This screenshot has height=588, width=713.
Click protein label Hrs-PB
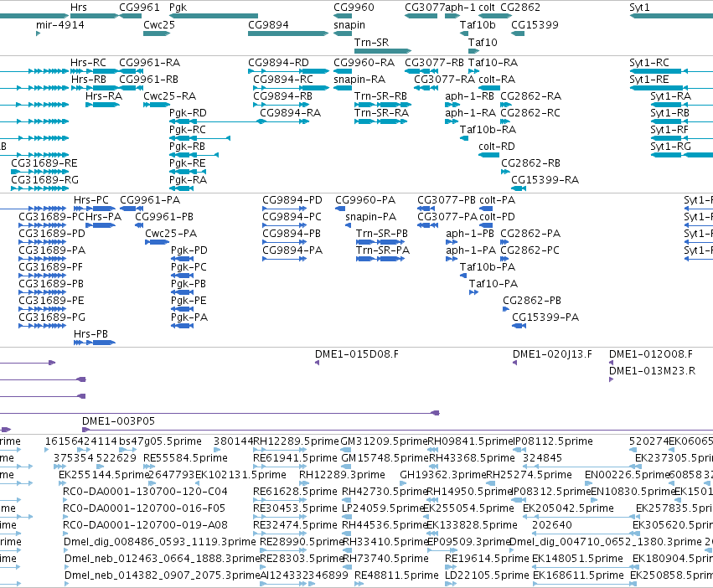[x=91, y=334]
